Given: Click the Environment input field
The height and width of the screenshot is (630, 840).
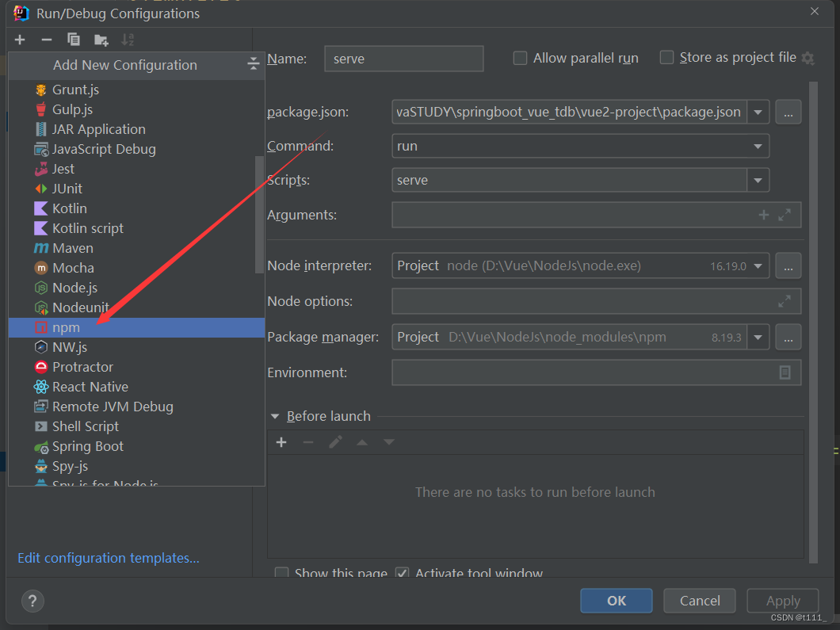Looking at the screenshot, I should point(596,372).
